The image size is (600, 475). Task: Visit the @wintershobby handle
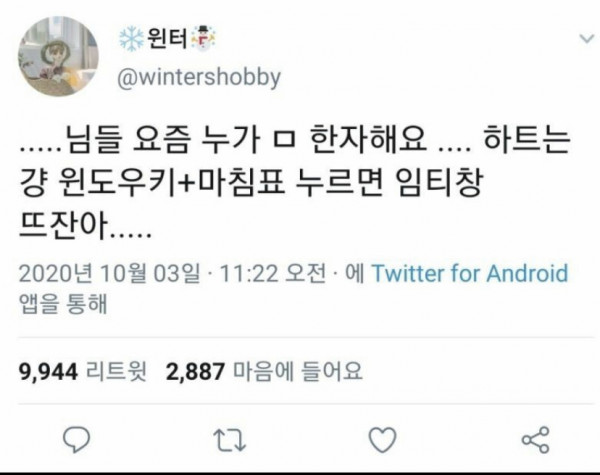(x=199, y=78)
